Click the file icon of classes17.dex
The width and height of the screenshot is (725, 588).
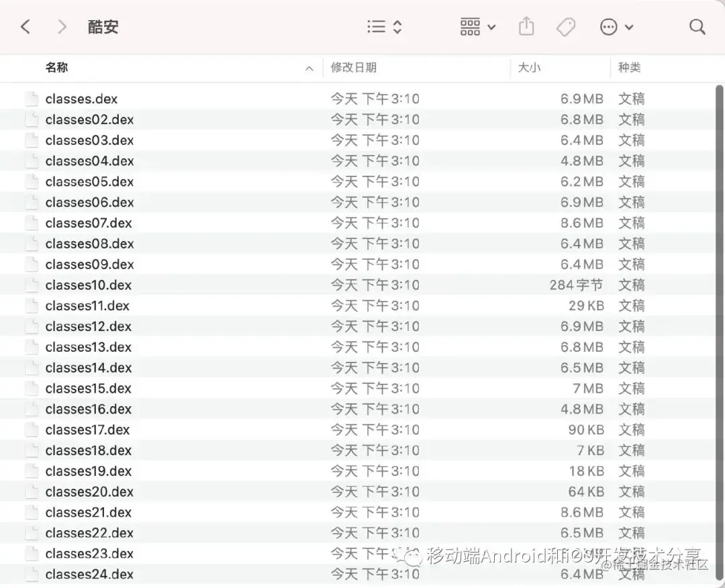(x=32, y=430)
